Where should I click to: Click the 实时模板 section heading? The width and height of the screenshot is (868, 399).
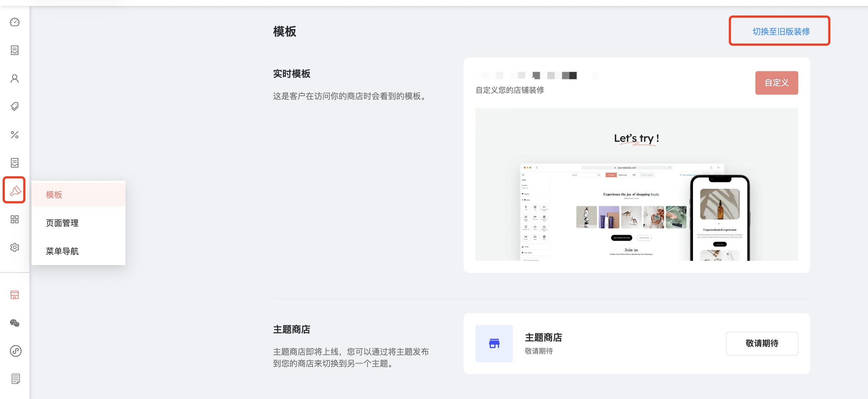[292, 74]
